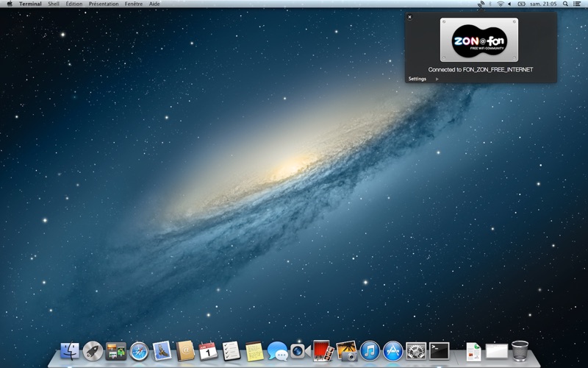Image resolution: width=588 pixels, height=368 pixels.
Task: Click Settings in the Fon popup
Action: pyautogui.click(x=417, y=79)
